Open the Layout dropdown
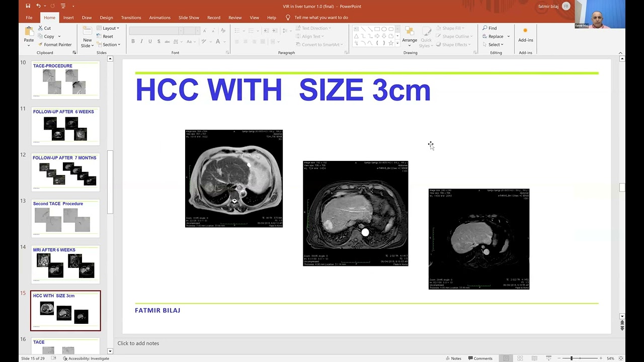 [x=108, y=28]
